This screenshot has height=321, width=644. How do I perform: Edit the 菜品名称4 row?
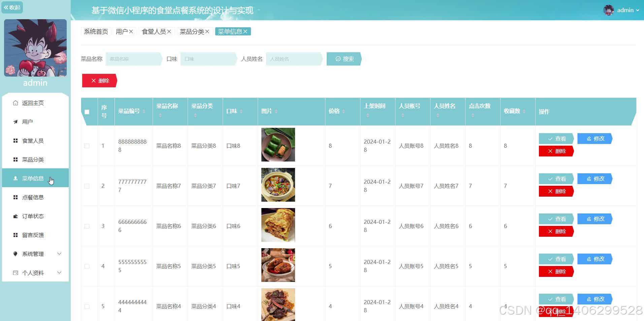click(595, 299)
